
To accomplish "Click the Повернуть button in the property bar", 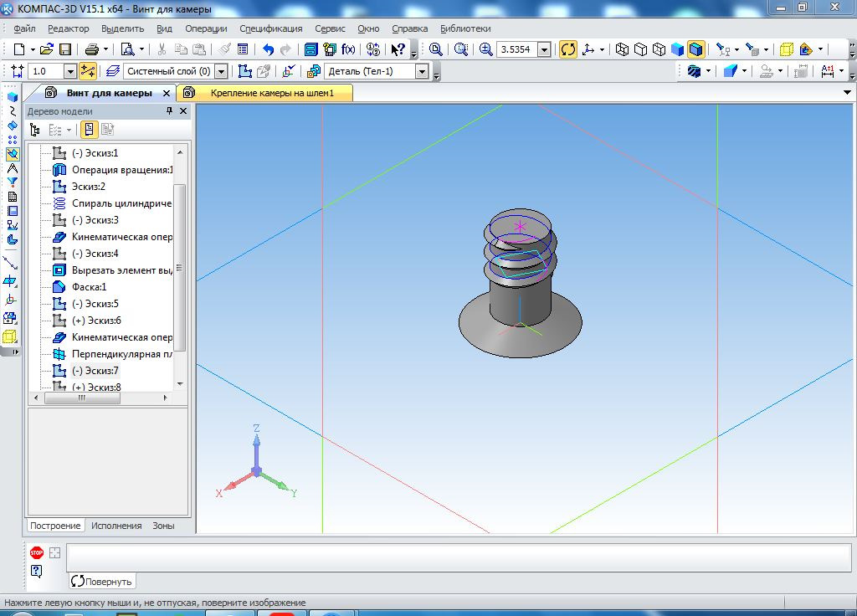I will tap(102, 581).
